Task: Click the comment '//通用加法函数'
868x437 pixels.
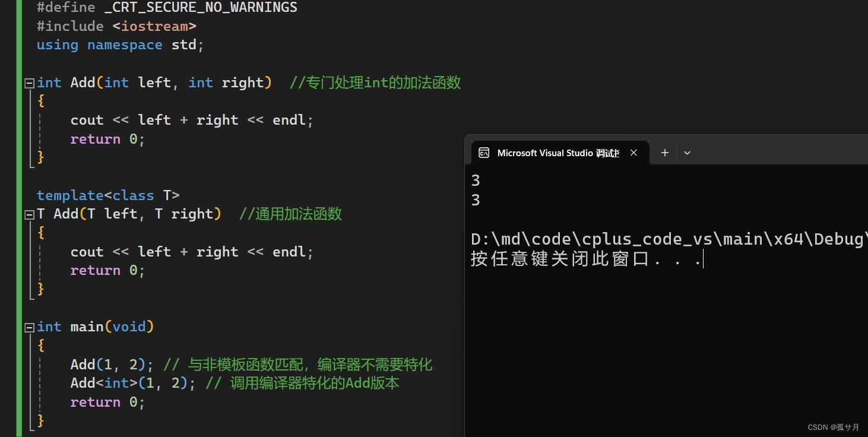Action: (290, 214)
